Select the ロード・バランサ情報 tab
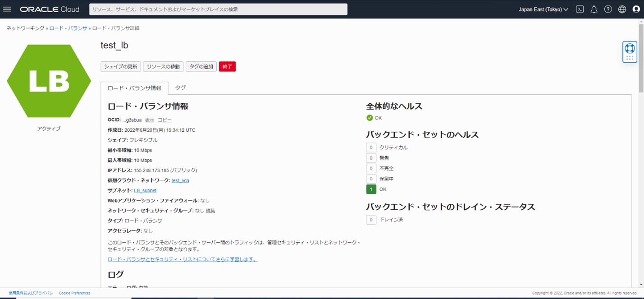Image resolution: width=644 pixels, height=299 pixels. pos(134,88)
